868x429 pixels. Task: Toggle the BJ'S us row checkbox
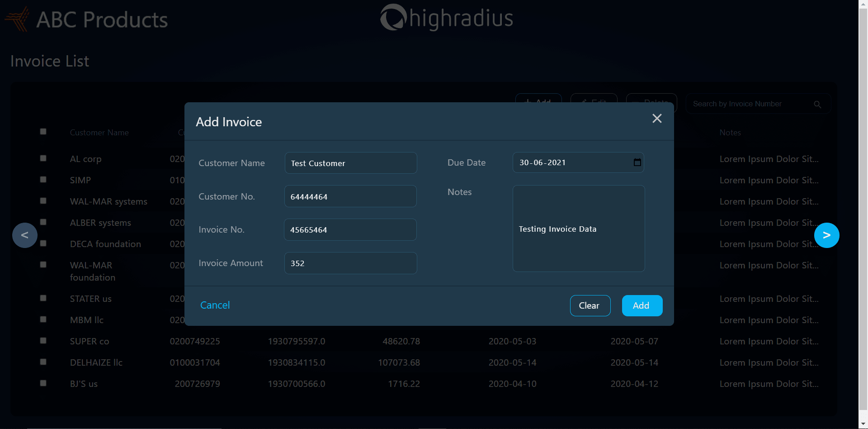click(43, 382)
